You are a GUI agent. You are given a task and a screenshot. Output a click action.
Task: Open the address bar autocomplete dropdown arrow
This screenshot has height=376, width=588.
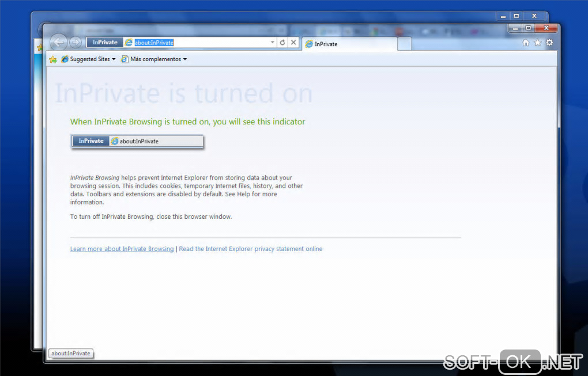(273, 43)
